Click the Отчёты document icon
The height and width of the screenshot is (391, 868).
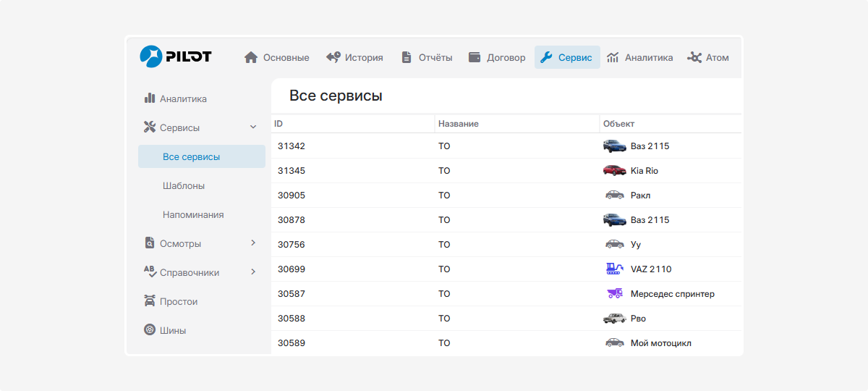[x=407, y=57]
